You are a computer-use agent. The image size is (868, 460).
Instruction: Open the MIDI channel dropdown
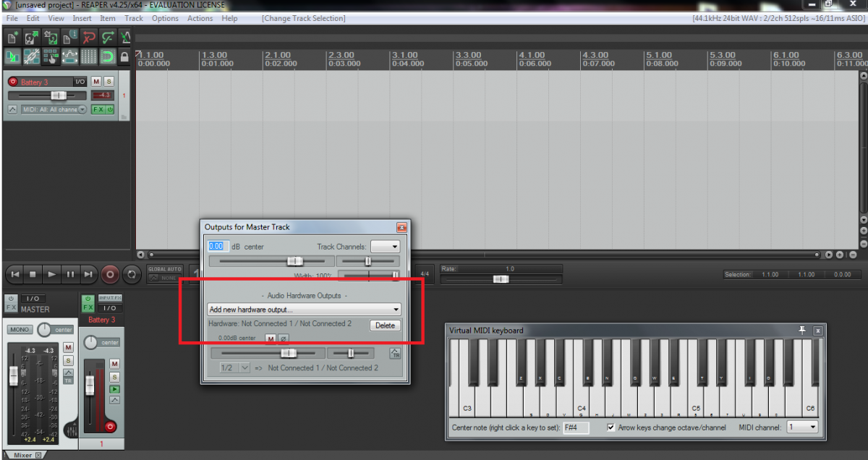click(x=802, y=427)
